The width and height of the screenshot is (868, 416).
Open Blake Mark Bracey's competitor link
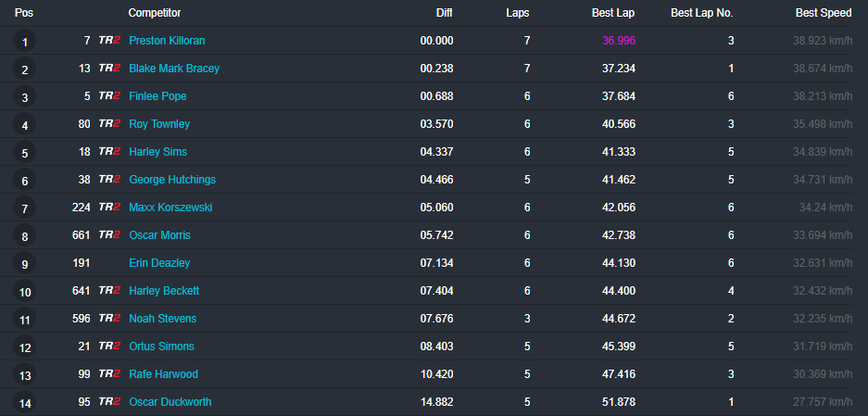[x=174, y=69]
